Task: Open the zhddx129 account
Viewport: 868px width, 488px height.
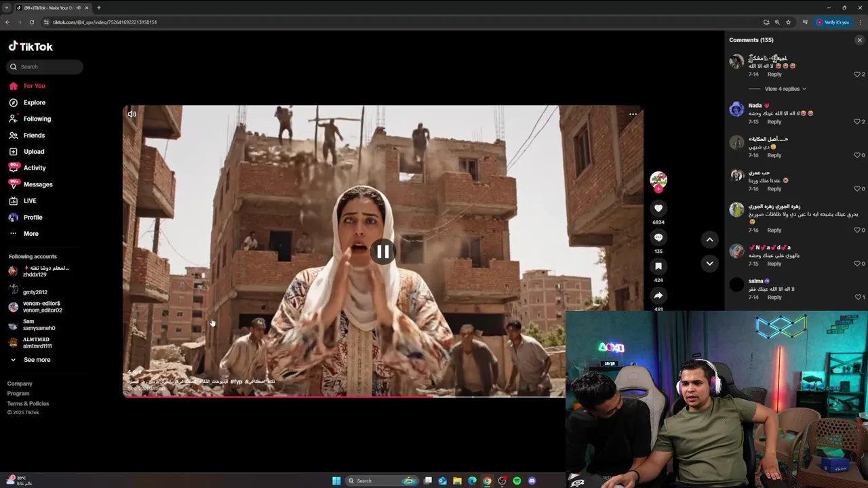Action: click(39, 271)
